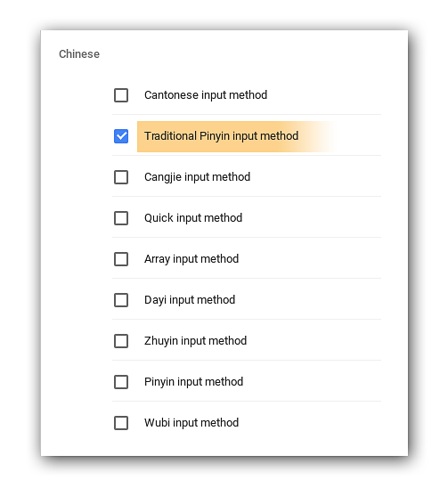Turn on the Dayi input method checkbox
Screen dimensions: 448x488
[121, 300]
